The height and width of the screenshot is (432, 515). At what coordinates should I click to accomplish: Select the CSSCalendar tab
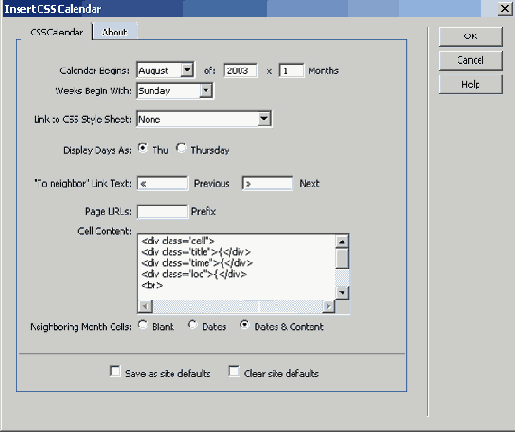(x=56, y=32)
